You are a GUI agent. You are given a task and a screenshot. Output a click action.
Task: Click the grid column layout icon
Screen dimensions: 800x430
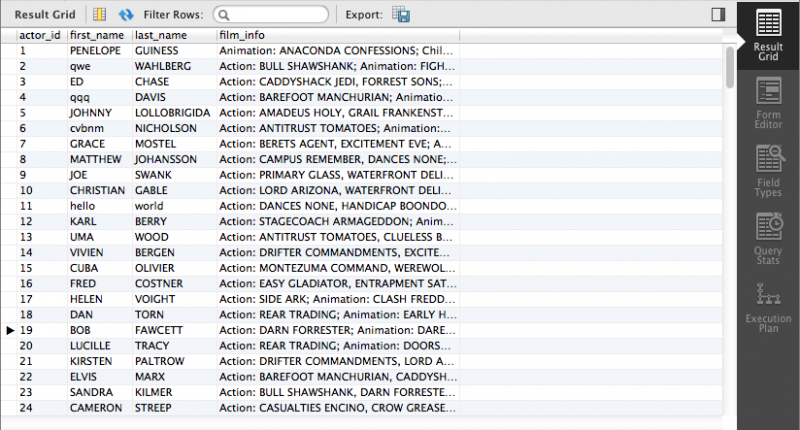pyautogui.click(x=100, y=15)
